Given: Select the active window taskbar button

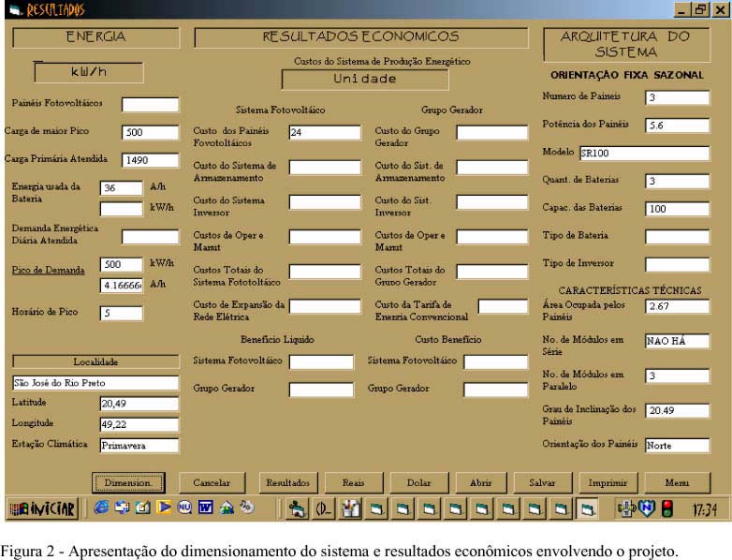Looking at the screenshot, I should [587, 509].
